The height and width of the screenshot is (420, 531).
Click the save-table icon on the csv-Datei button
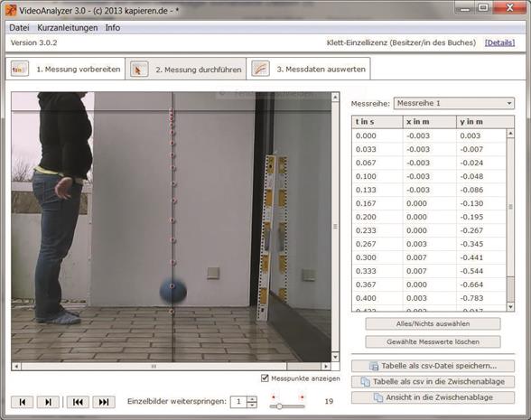[374, 366]
